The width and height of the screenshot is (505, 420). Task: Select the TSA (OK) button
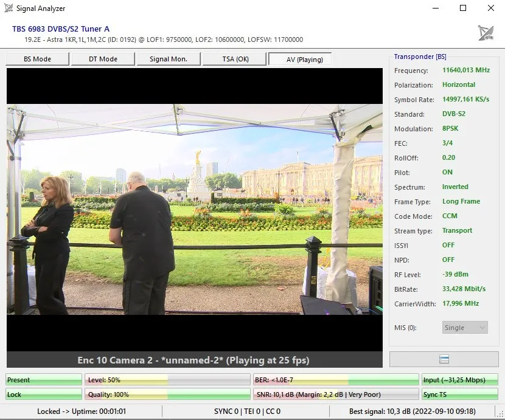point(234,59)
